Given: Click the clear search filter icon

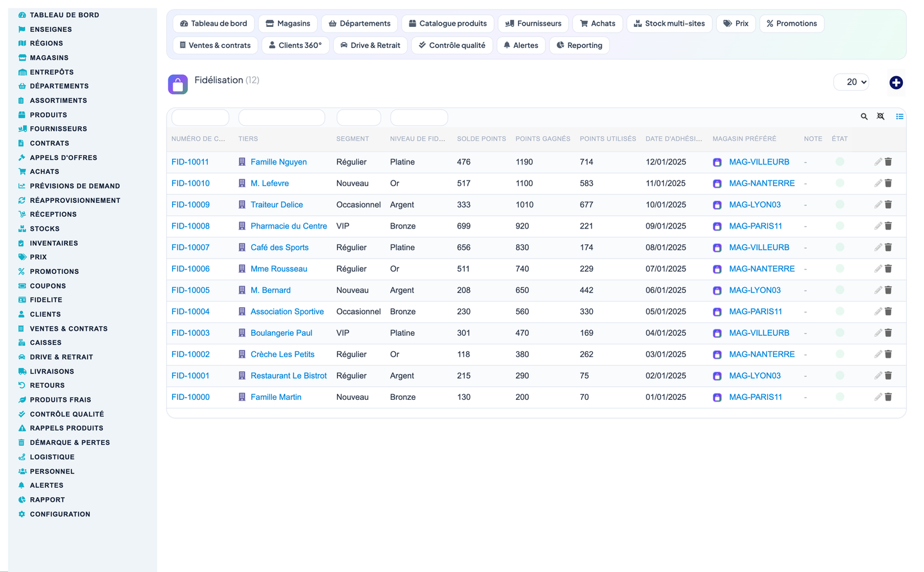Looking at the screenshot, I should (881, 116).
